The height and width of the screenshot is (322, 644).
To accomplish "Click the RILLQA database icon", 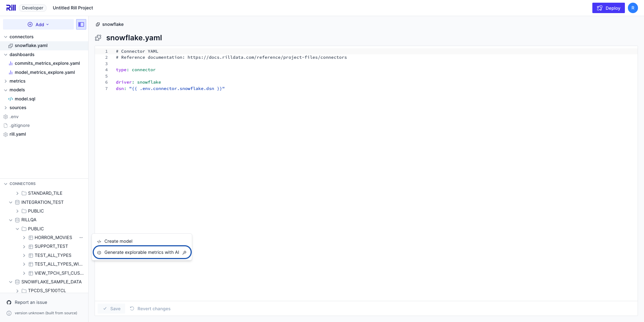I will (x=17, y=220).
